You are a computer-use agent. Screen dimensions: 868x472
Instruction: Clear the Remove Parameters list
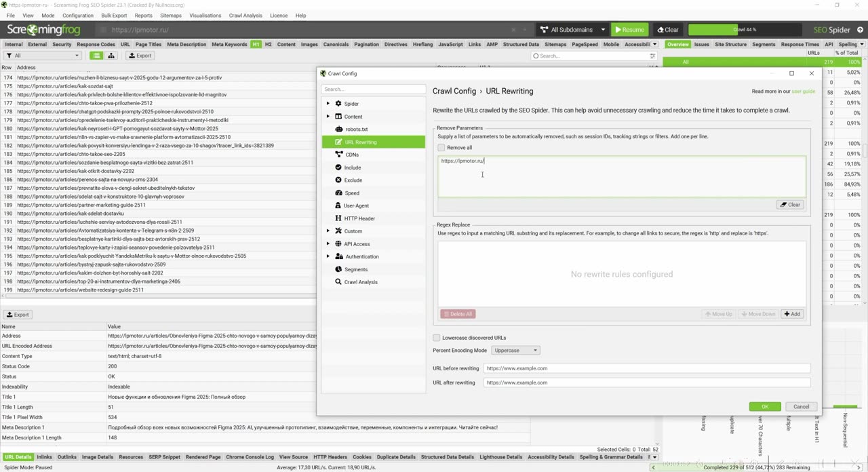(790, 205)
